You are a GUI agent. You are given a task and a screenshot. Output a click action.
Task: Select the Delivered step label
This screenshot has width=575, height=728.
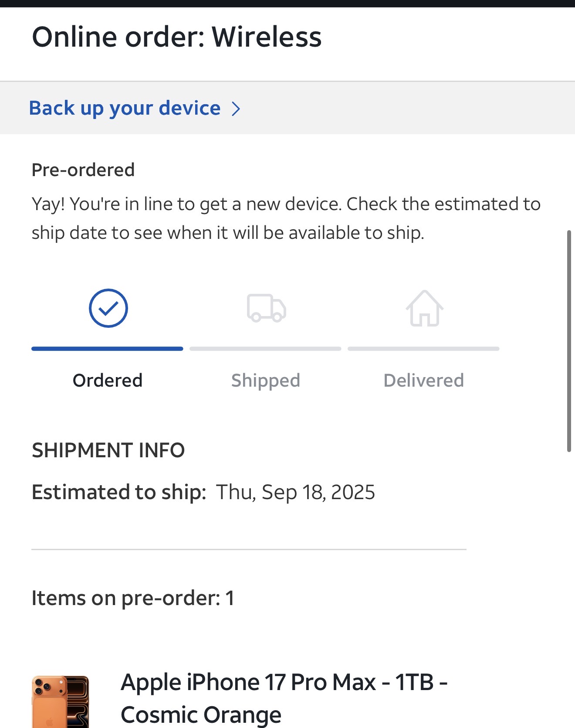pos(423,381)
